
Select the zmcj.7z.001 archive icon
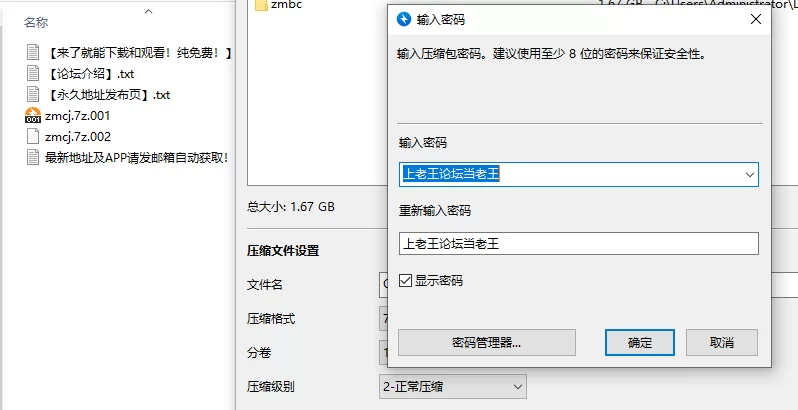[33, 116]
